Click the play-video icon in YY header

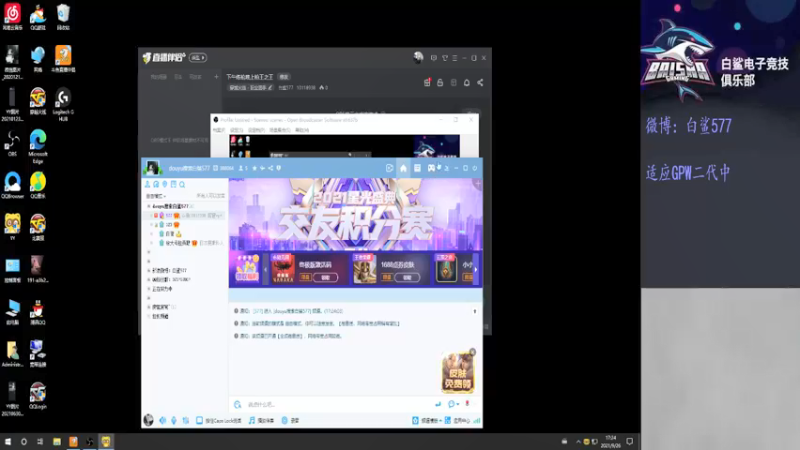(x=389, y=168)
